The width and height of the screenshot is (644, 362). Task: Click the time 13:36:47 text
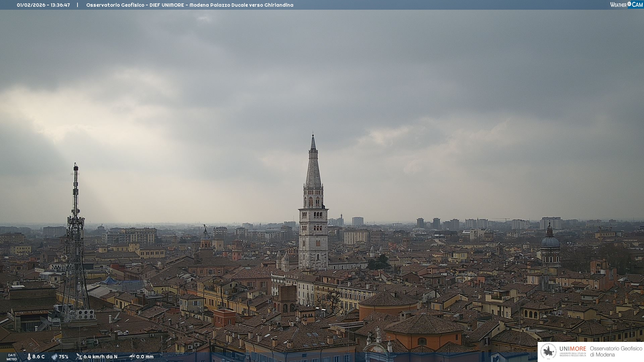pyautogui.click(x=60, y=5)
